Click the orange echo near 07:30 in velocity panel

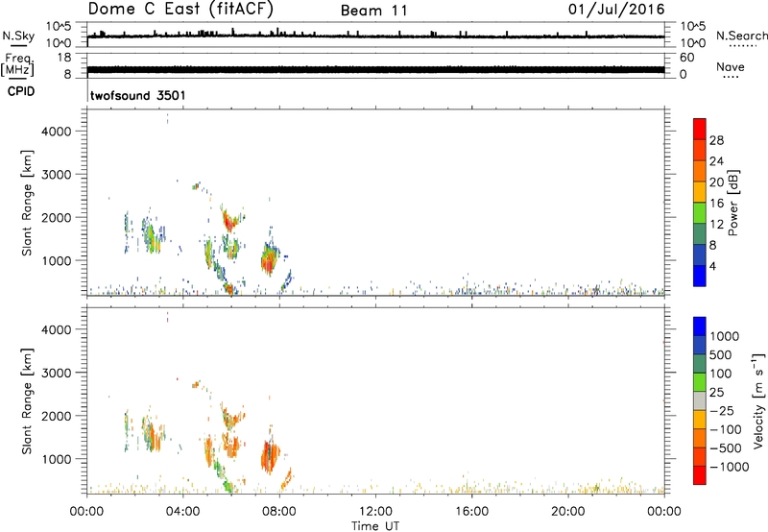coord(269,456)
